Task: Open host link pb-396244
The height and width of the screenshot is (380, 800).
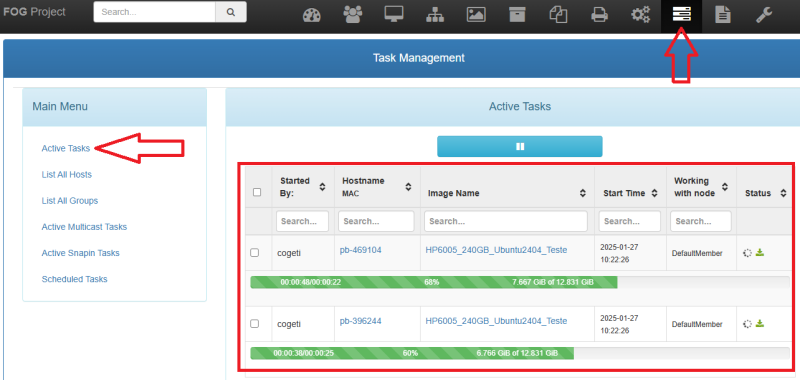Action: (361, 321)
